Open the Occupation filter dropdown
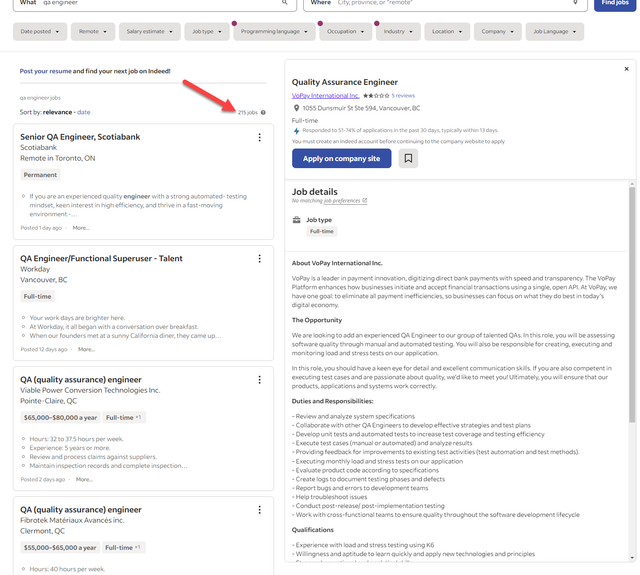 point(346,31)
